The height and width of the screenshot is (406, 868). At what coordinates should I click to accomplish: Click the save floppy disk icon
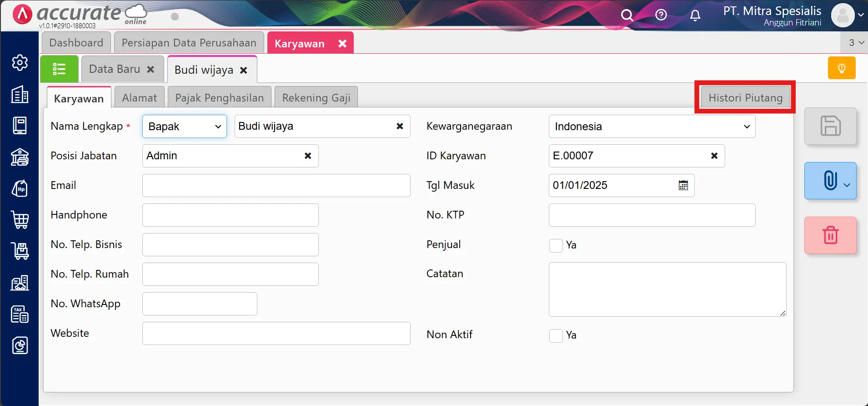pos(830,126)
